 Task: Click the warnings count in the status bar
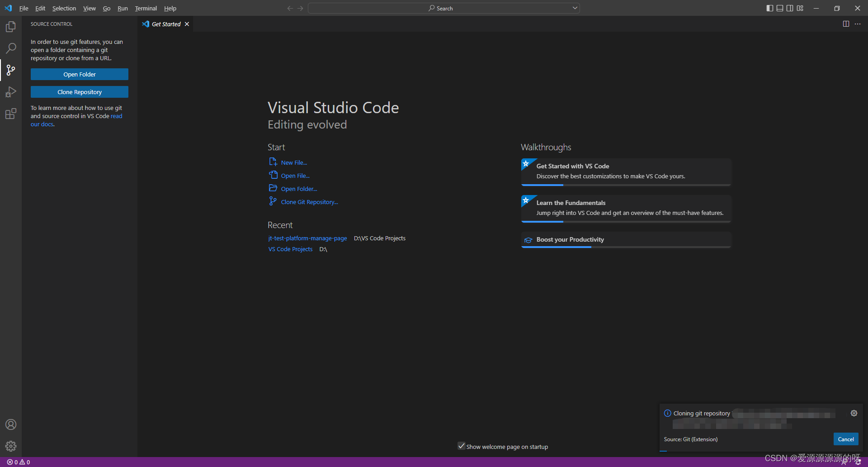click(x=25, y=462)
